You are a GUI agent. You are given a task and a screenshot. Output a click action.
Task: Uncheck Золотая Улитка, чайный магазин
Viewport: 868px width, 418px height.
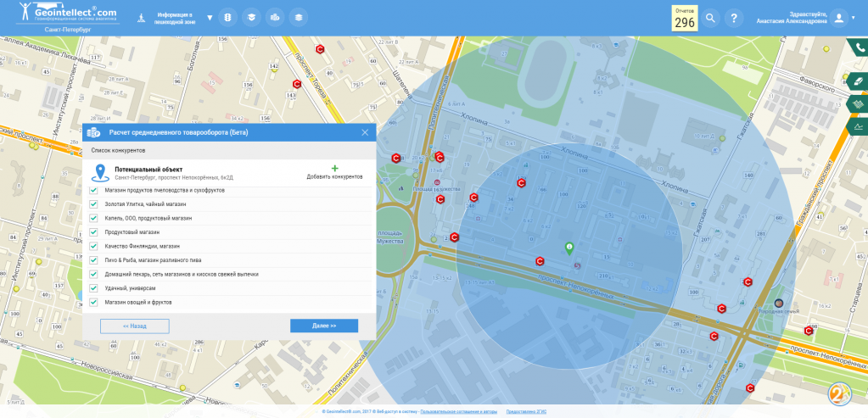(x=93, y=204)
